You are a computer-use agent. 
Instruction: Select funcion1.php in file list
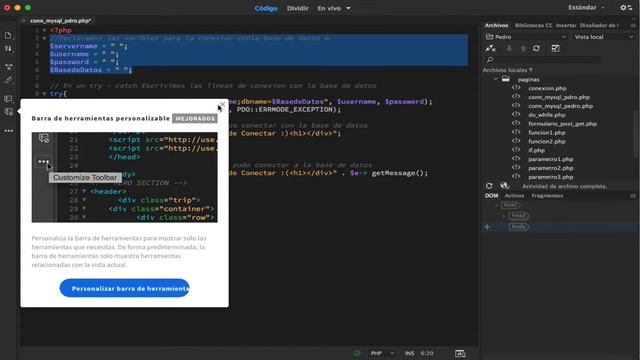547,133
